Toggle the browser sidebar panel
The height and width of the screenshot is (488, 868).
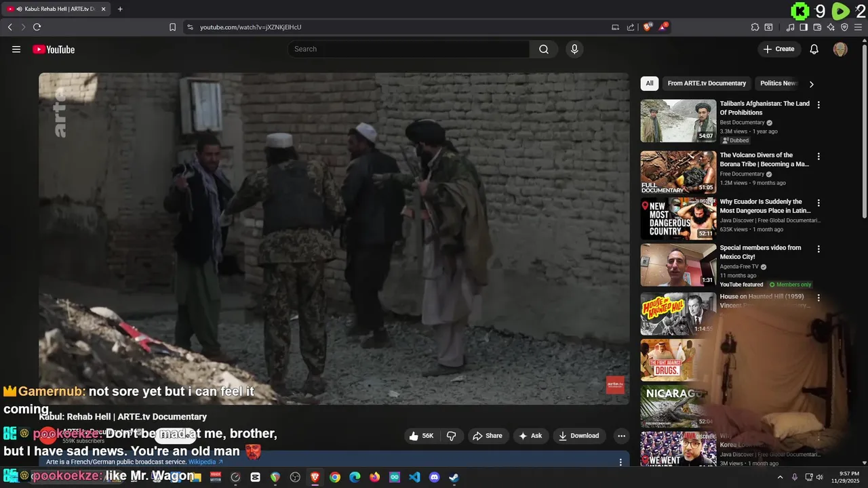804,27
